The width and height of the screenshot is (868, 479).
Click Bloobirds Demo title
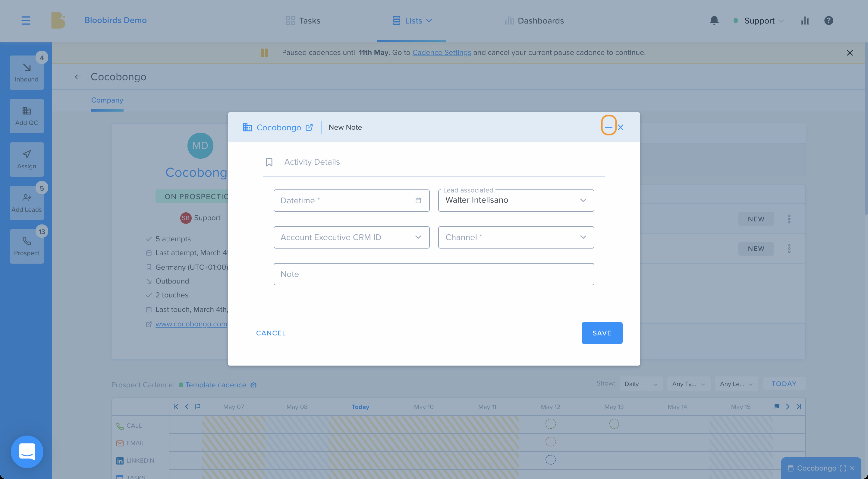pos(115,20)
